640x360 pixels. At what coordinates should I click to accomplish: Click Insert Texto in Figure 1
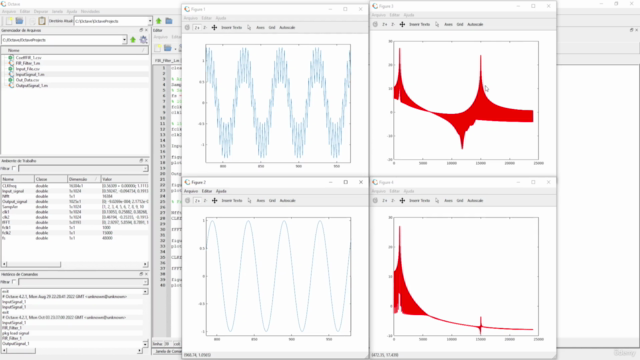point(231,27)
